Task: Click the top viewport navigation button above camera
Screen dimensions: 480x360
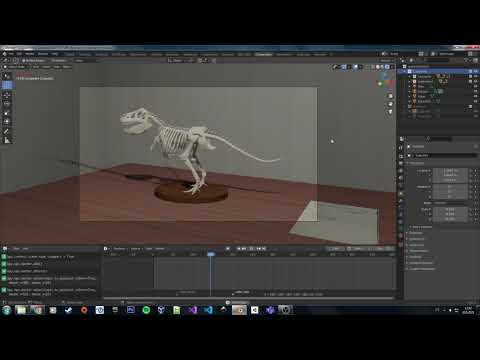Action: coord(390,96)
